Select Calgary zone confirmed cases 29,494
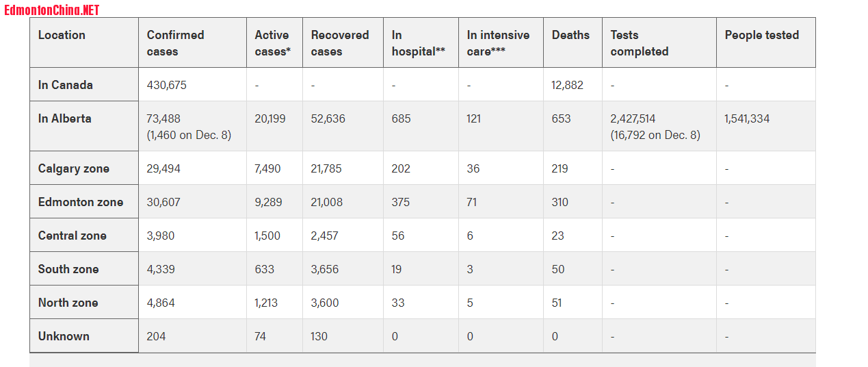The width and height of the screenshot is (868, 367). [x=164, y=168]
